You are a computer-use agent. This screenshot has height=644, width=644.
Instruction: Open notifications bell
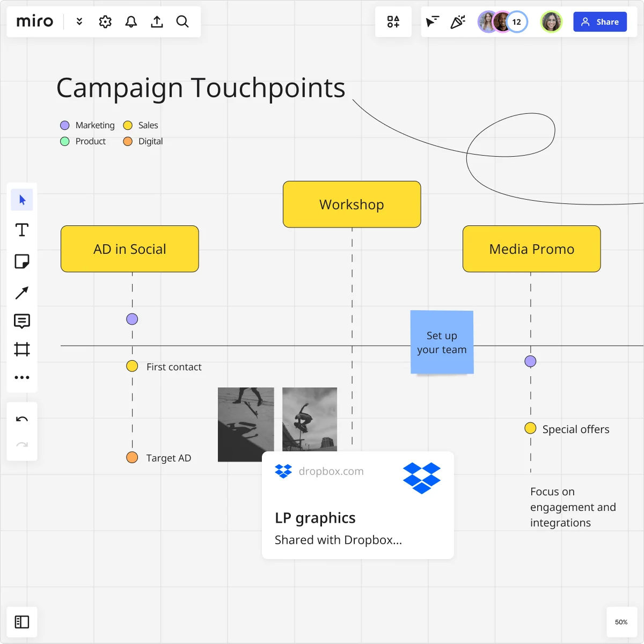tap(131, 21)
